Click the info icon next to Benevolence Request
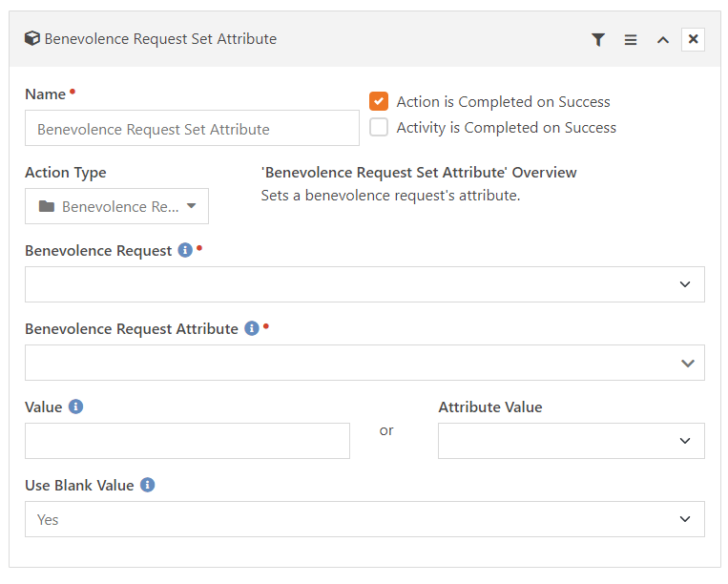Viewport: 728px width, 584px height. (x=185, y=250)
